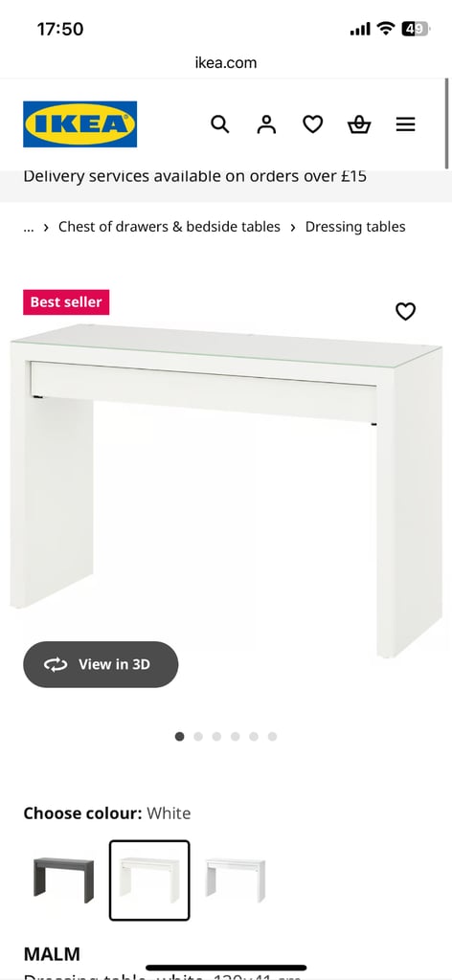The image size is (452, 980).
Task: Tap the ikea.com address bar
Action: 226,62
